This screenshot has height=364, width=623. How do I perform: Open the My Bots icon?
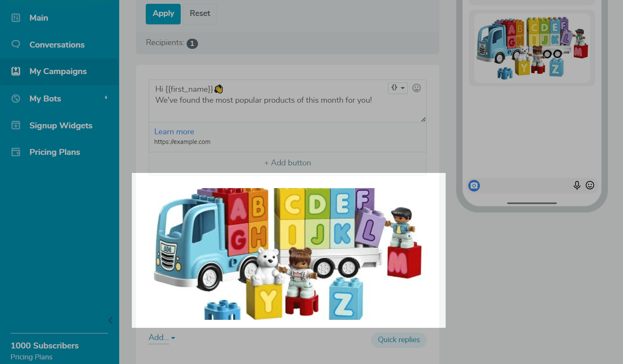16,98
